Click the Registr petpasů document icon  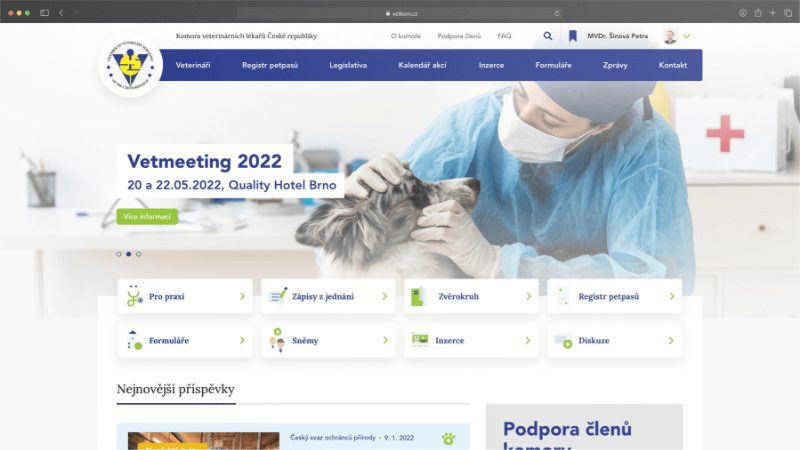pyautogui.click(x=563, y=297)
